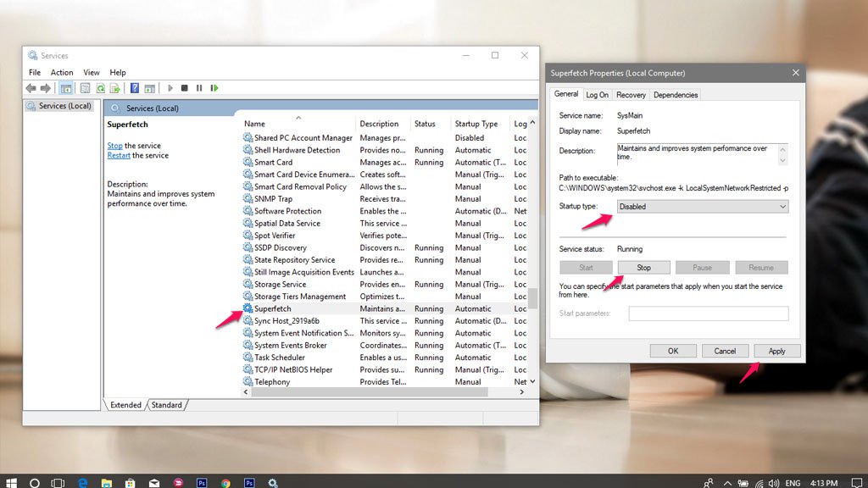Click the Export List toolbar icon
Screen dimensions: 868x488
115,88
